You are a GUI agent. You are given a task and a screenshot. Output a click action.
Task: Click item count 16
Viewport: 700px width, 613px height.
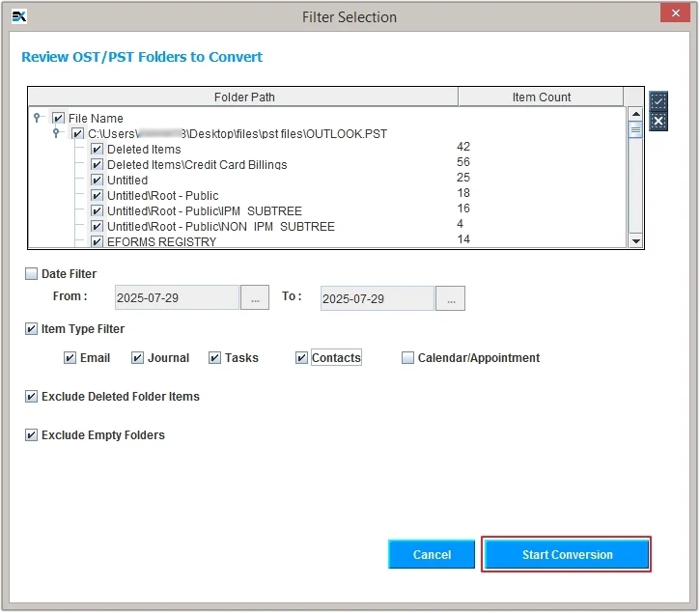coord(462,209)
